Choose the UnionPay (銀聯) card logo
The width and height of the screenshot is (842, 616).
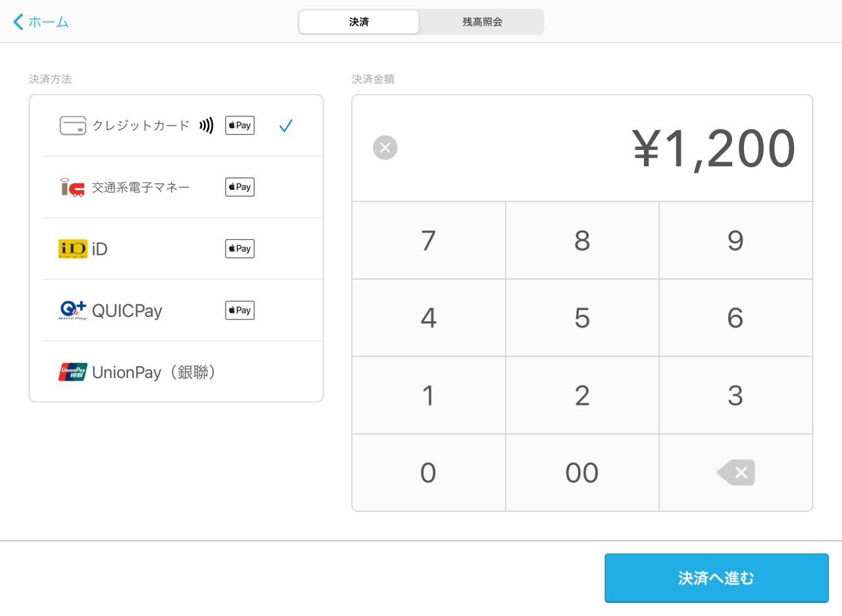[72, 372]
